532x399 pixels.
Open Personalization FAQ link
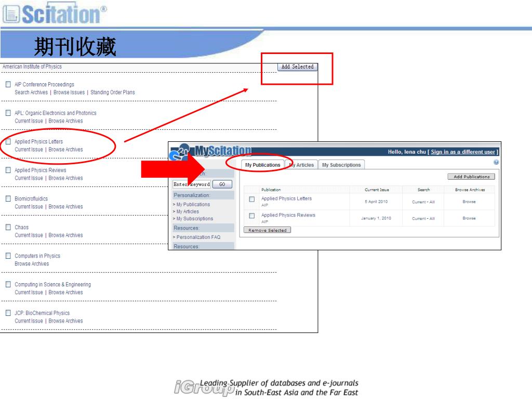tap(198, 237)
